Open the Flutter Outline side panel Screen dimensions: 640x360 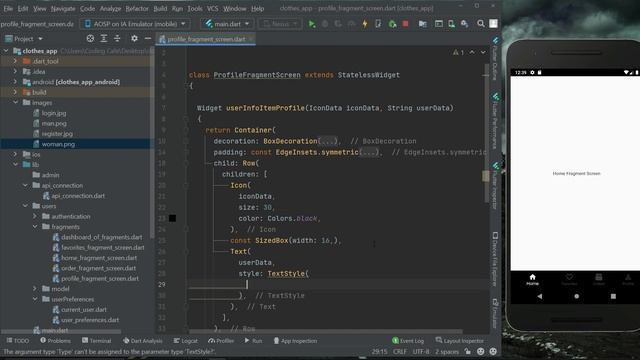coord(495,59)
